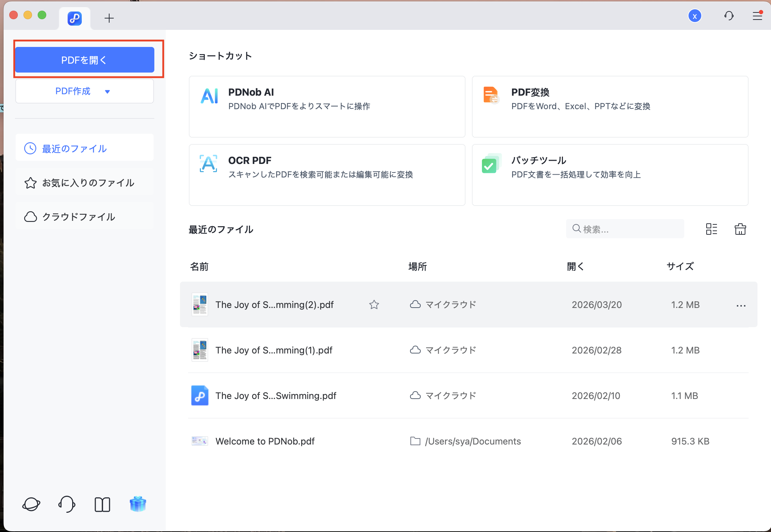Select the PDNob home tab
This screenshot has height=532, width=771.
[74, 18]
